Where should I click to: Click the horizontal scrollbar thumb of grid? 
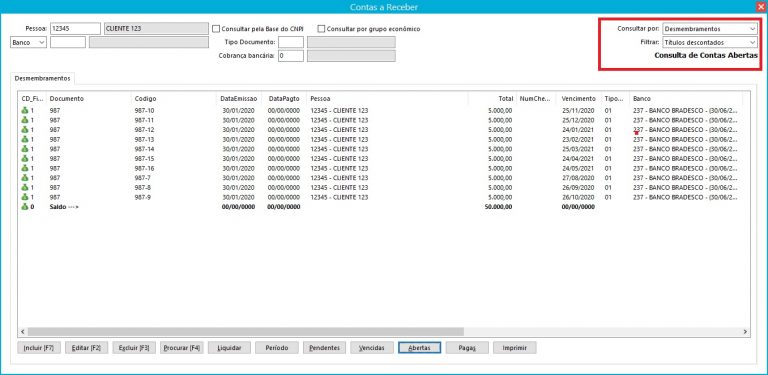[x=245, y=332]
